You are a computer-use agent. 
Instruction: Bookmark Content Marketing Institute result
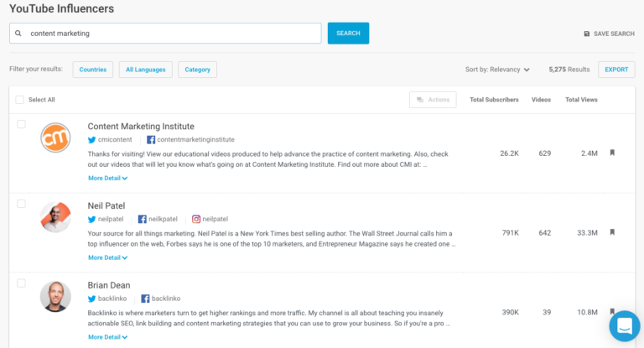pos(612,153)
